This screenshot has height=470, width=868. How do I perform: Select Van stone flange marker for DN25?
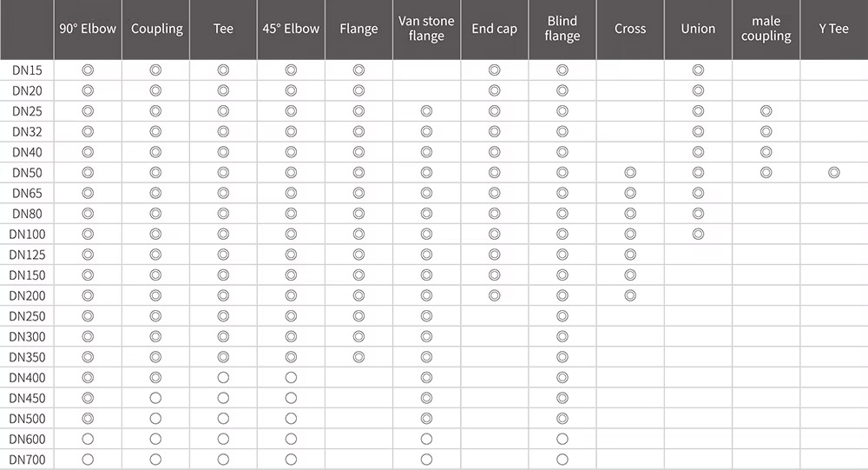tap(426, 111)
